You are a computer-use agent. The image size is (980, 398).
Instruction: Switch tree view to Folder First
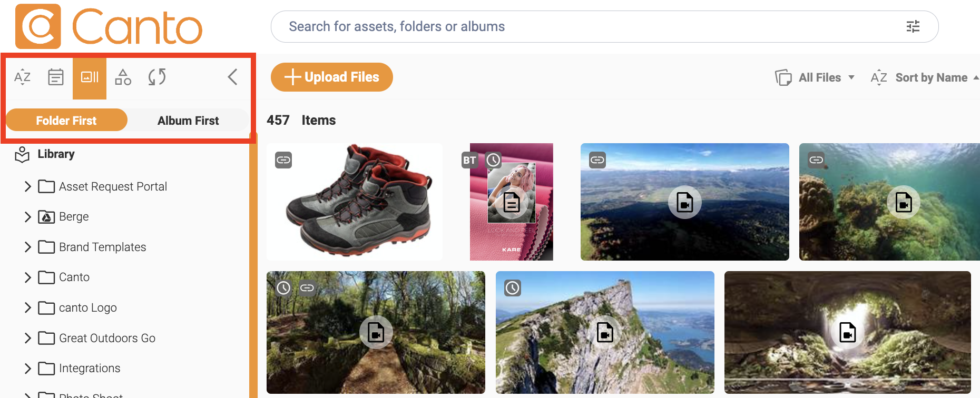(x=66, y=121)
